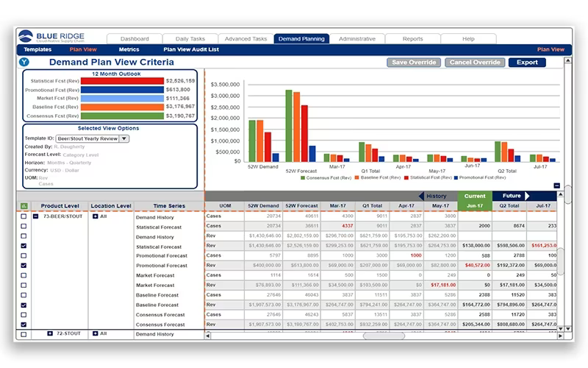Open the filter funnel icon beside Demand Plan View Criteria
This screenshot has width=588, height=368.
(24, 63)
